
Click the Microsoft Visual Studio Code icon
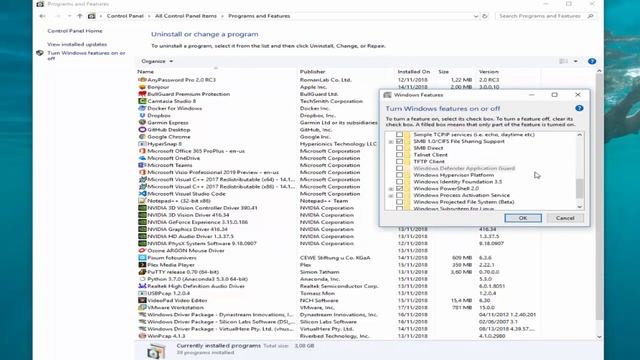pos(142,193)
